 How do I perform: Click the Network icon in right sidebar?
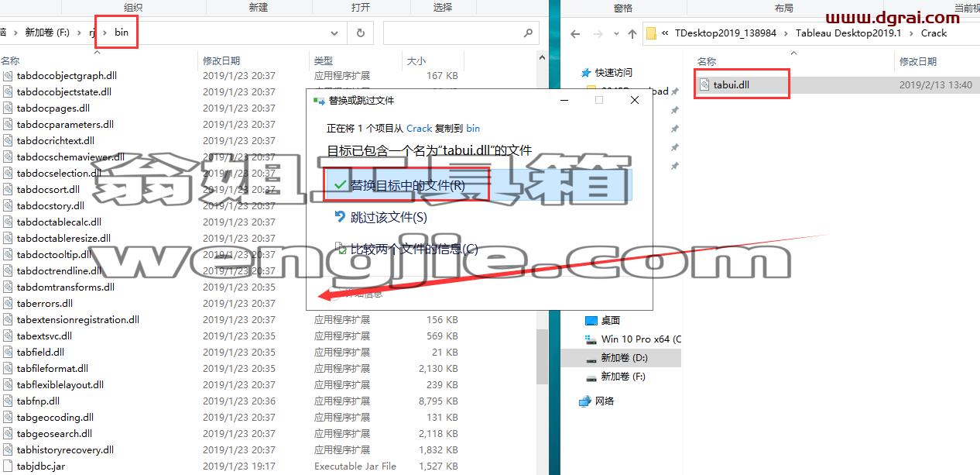[x=585, y=401]
